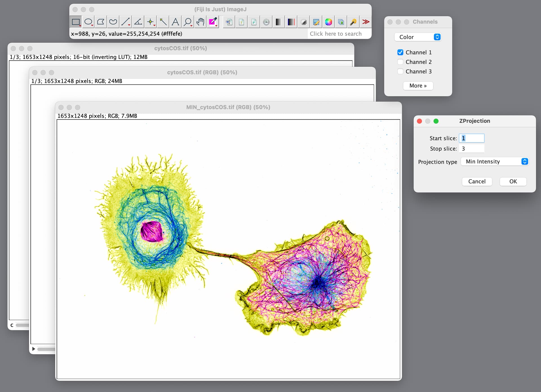The width and height of the screenshot is (541, 392).
Task: Cancel the ZProjection dialog
Action: tap(477, 181)
